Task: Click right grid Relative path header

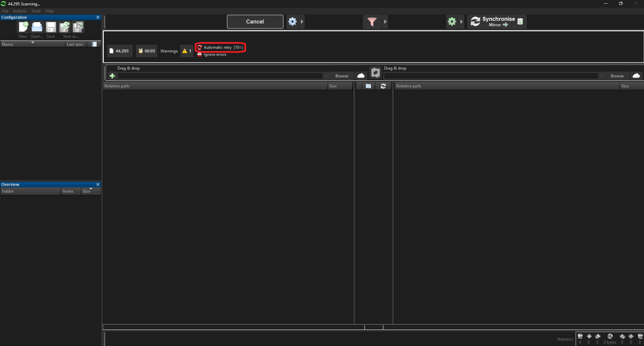Action: point(507,86)
